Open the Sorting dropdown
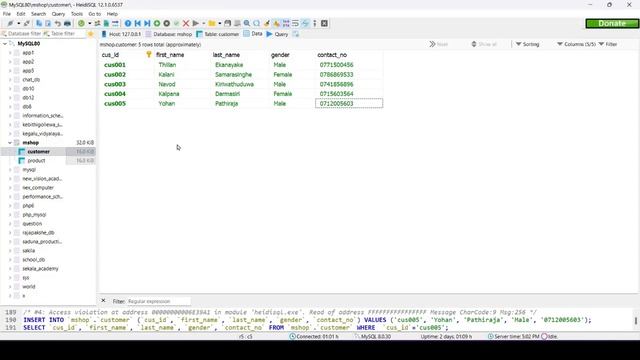Viewport: 640px width, 360px height. 527,44
